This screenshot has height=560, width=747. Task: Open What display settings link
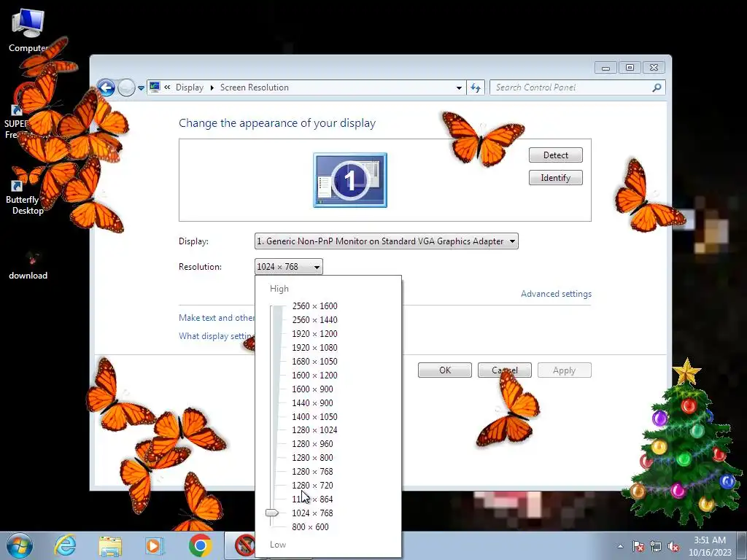(x=216, y=335)
